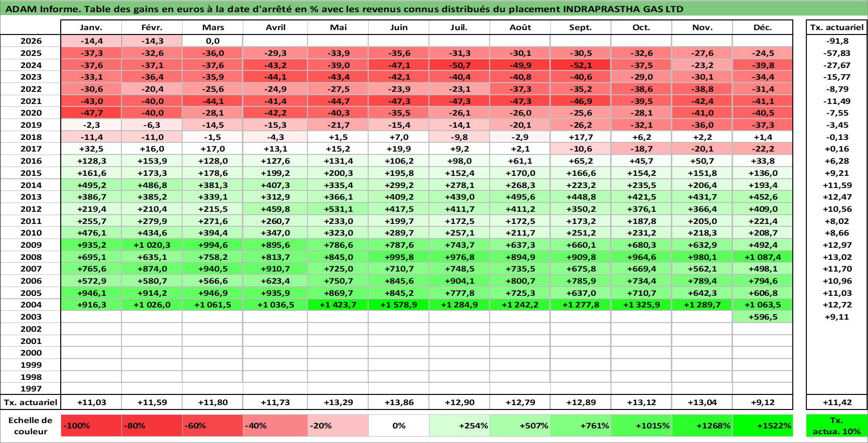
Task: Click the Juin column header
Action: (399, 27)
